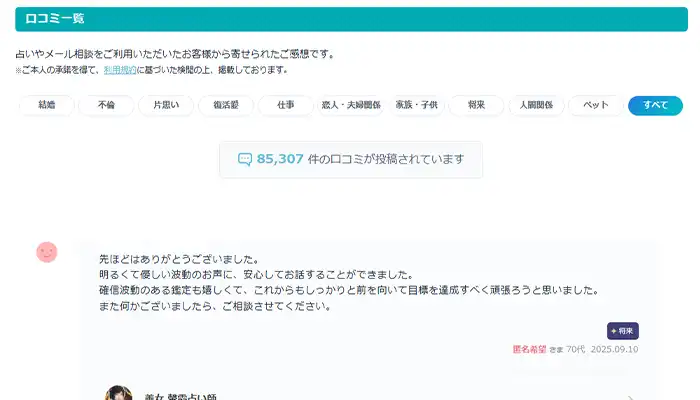Show reviews tagged 人間関係
This screenshot has width=700, height=400.
[x=536, y=105]
